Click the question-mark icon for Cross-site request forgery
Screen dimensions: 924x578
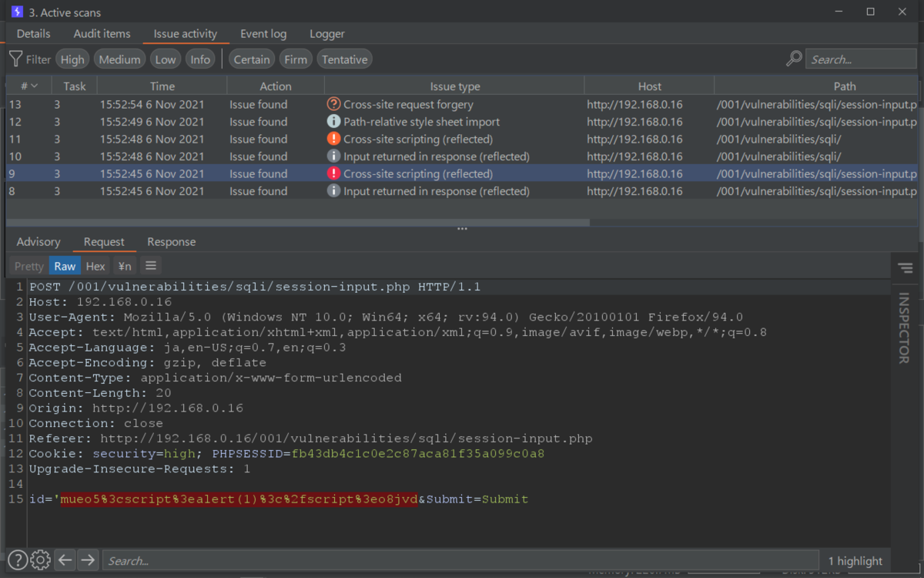pos(333,104)
